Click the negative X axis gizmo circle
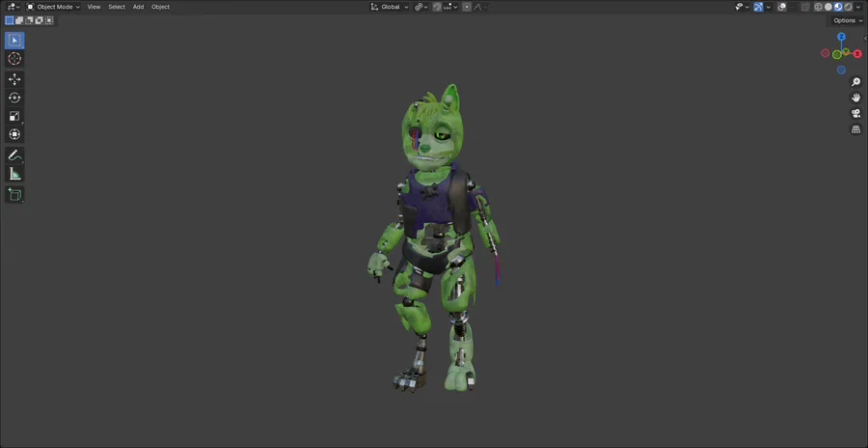Viewport: 868px width, 448px height. (826, 53)
